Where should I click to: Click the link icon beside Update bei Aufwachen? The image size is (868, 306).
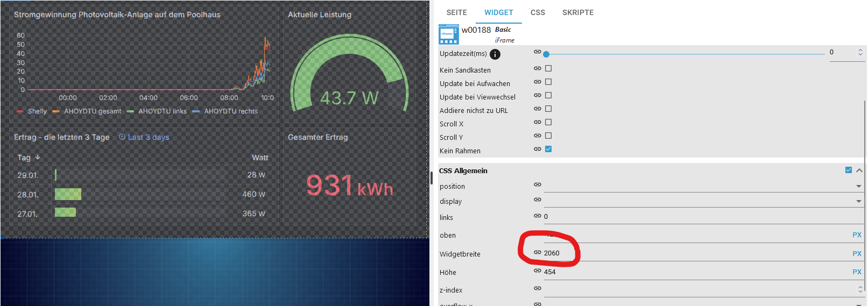point(538,82)
